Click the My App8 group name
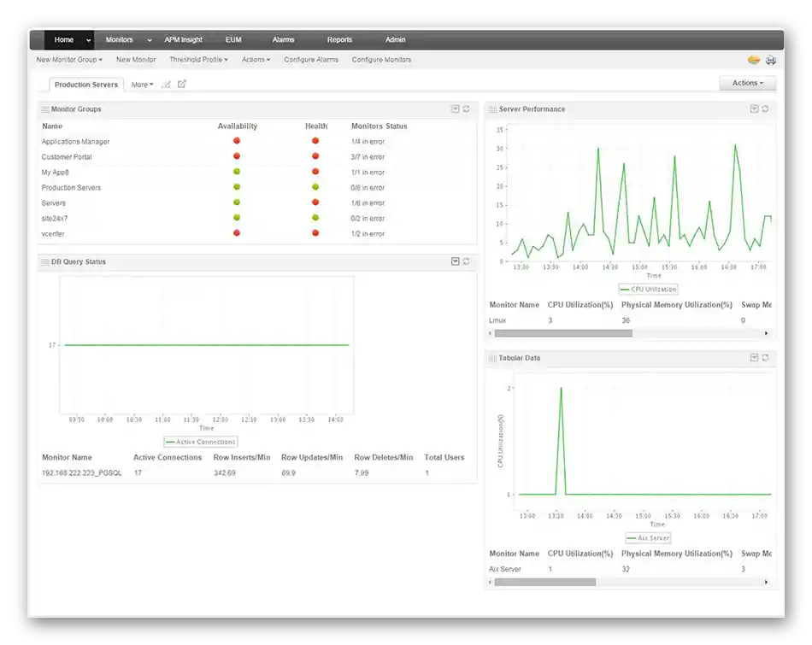This screenshot has height=645, width=812. pyautogui.click(x=56, y=173)
